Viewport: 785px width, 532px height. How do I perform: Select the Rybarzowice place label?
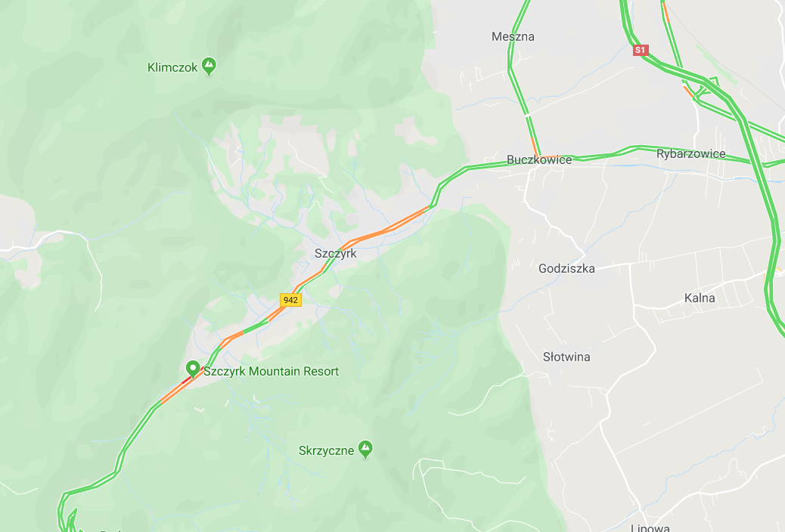click(691, 153)
